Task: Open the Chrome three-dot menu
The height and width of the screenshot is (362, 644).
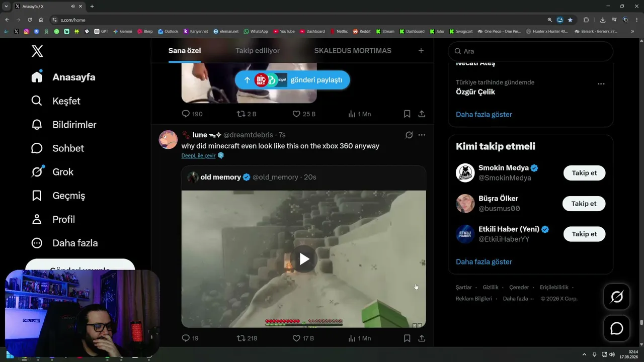Action: (637, 20)
